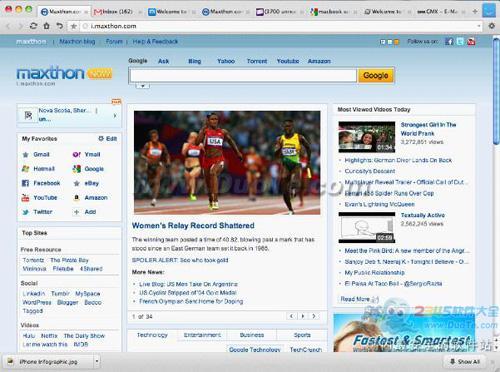Click the browser forward arrow
Screen dimensions: 500x372
[x=20, y=26]
